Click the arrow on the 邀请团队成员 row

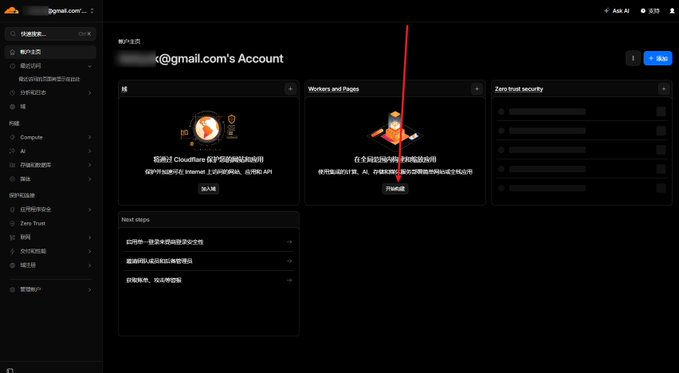[289, 261]
